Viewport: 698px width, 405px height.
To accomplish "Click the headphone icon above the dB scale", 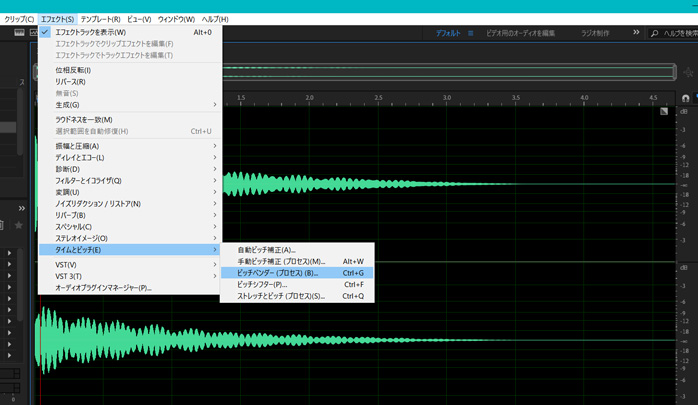I will pyautogui.click(x=685, y=98).
